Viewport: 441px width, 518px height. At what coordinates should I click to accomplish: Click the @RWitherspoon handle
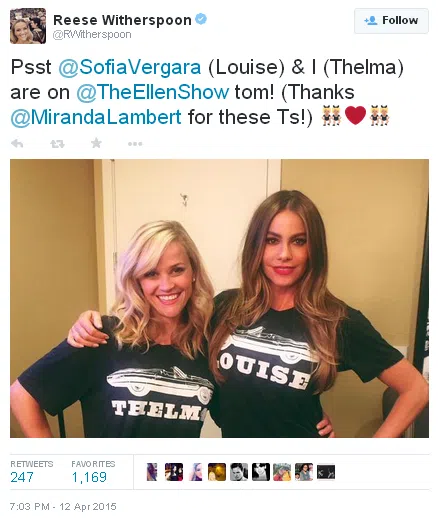coord(92,35)
